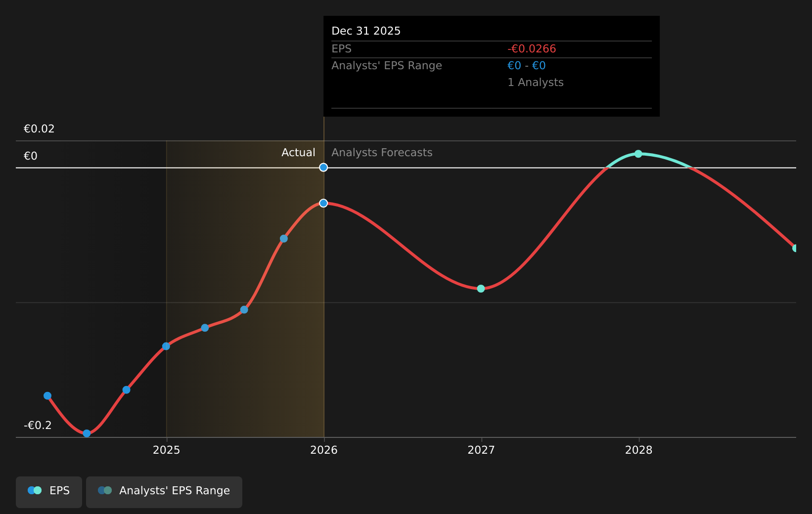
Task: Click the Analysts Forecasts label
Action: tap(382, 153)
